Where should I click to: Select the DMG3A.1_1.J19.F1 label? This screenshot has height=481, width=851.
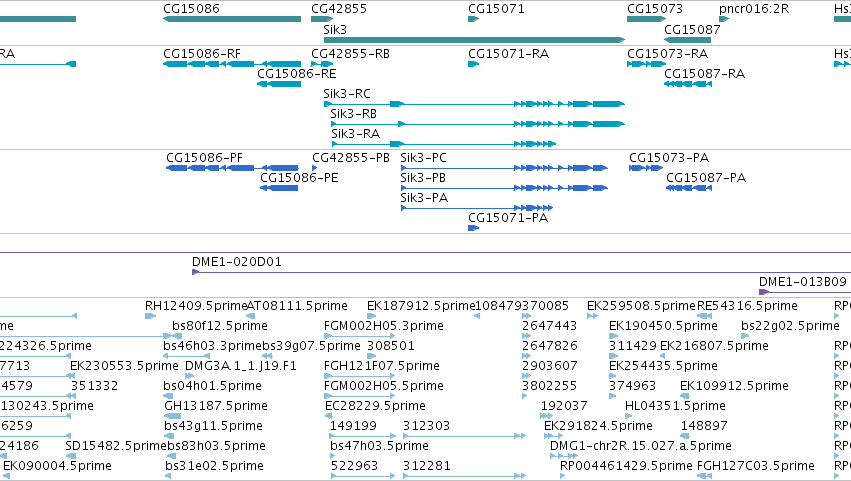(240, 366)
